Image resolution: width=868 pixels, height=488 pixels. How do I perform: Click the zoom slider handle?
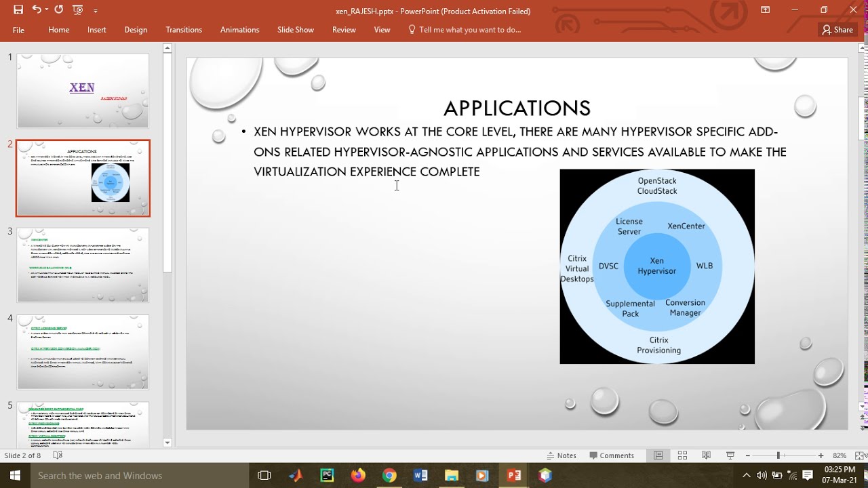coord(778,455)
